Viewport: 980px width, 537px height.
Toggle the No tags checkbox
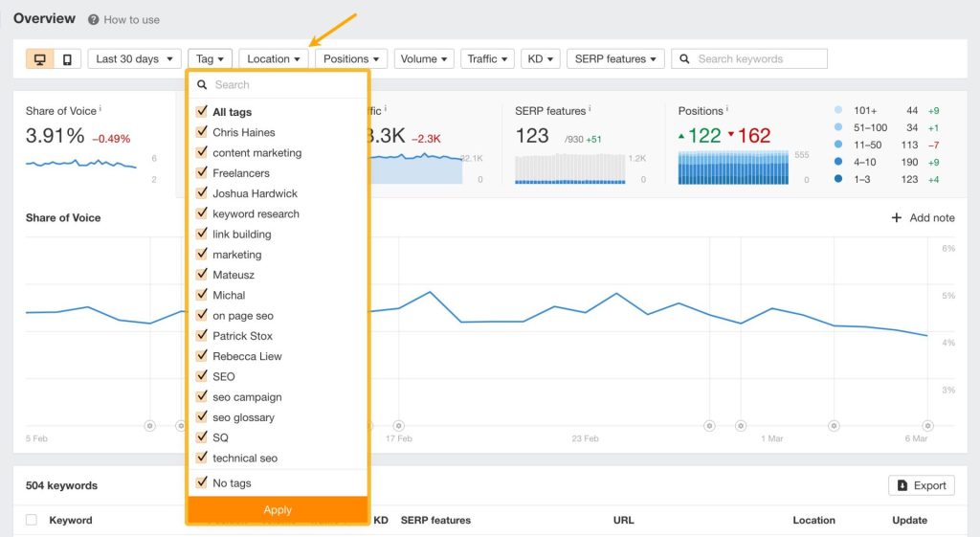tap(202, 482)
